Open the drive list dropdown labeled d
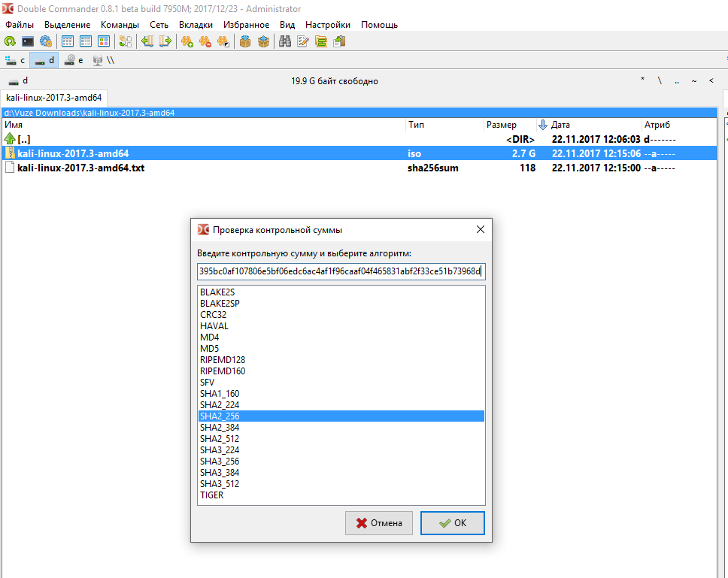Image resolution: width=728 pixels, height=578 pixels. point(18,80)
